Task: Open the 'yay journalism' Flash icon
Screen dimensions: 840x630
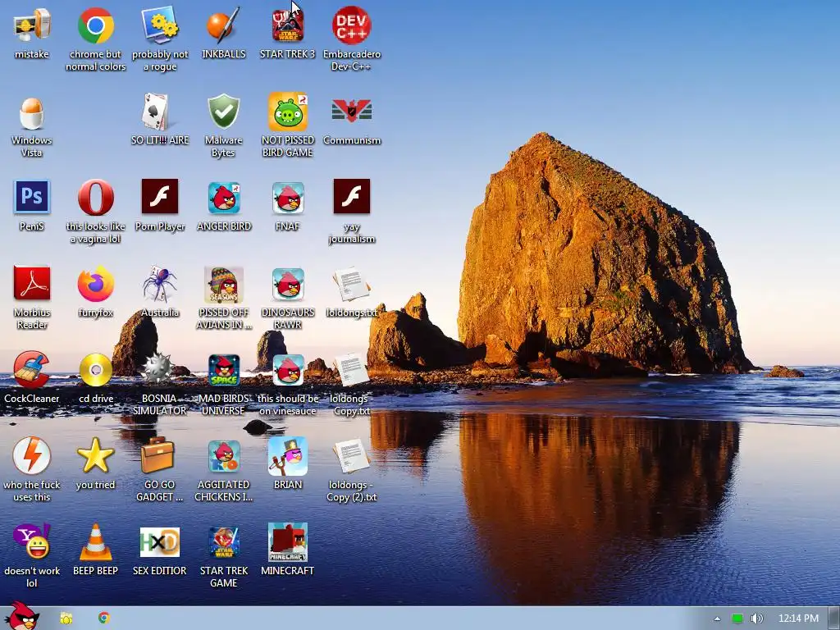Action: point(351,197)
